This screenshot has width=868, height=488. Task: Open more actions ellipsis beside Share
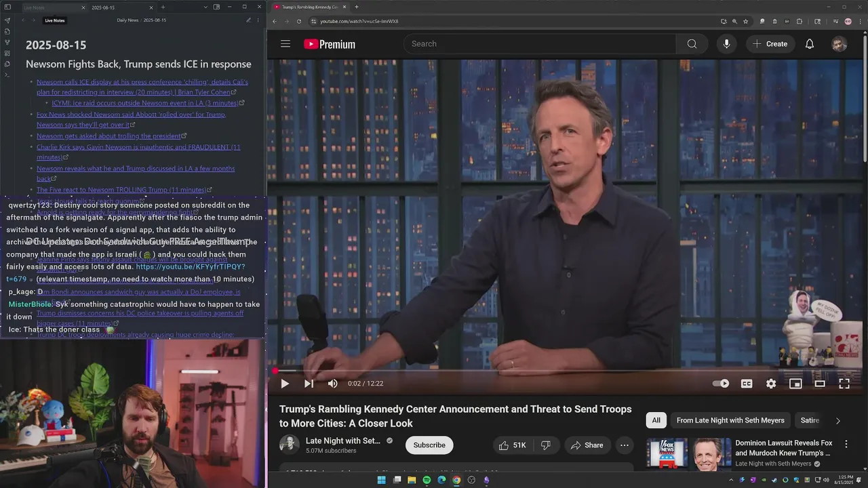624,445
